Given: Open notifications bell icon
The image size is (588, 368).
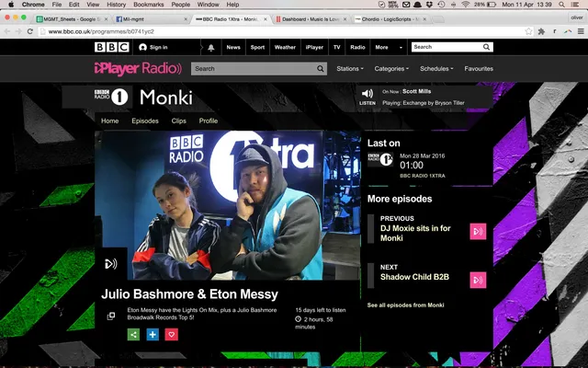Looking at the screenshot, I should [211, 47].
